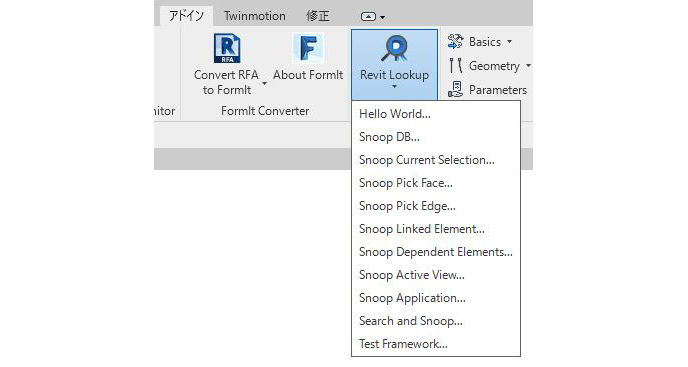This screenshot has height=367, width=688.
Task: Click the Basics panel icon
Action: pyautogui.click(x=455, y=42)
